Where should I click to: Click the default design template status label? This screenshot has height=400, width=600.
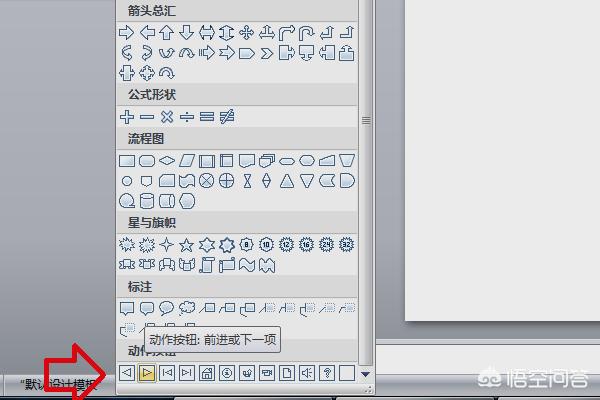click(x=55, y=385)
